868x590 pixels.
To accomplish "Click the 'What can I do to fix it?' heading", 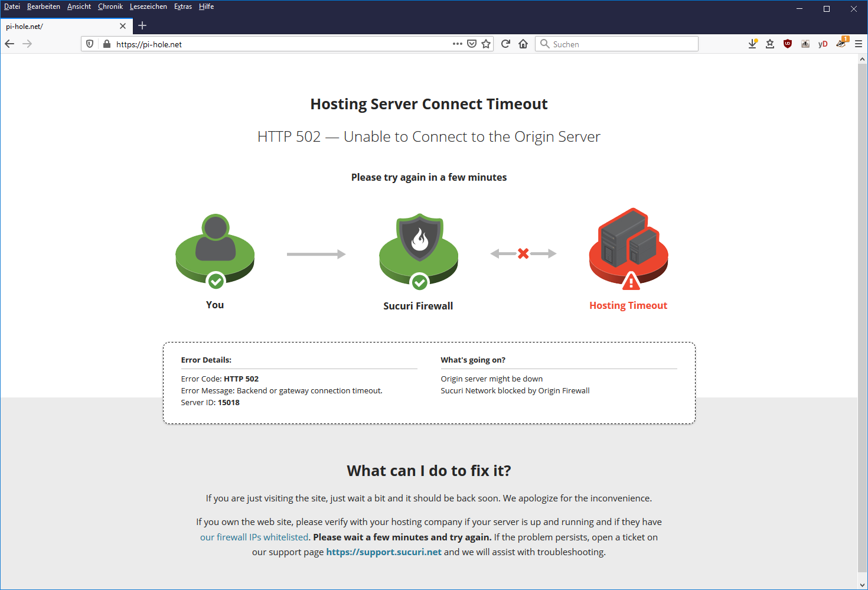I will (x=429, y=471).
